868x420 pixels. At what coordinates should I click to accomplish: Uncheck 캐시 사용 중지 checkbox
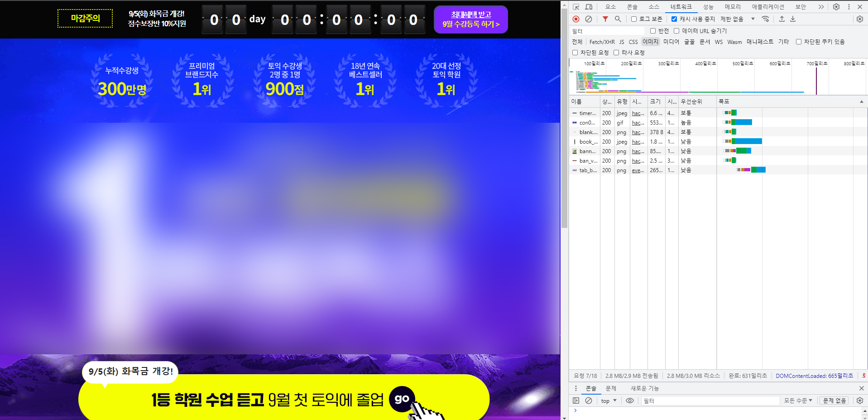click(x=674, y=19)
